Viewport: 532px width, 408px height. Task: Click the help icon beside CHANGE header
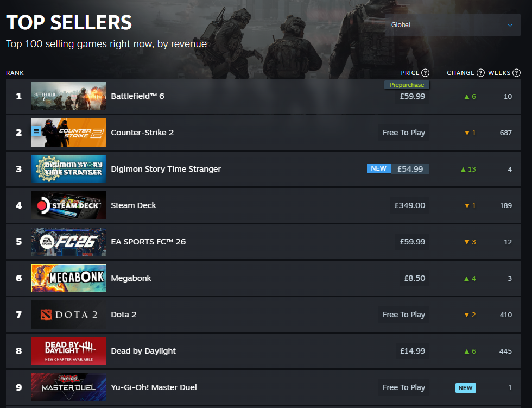[x=480, y=73]
